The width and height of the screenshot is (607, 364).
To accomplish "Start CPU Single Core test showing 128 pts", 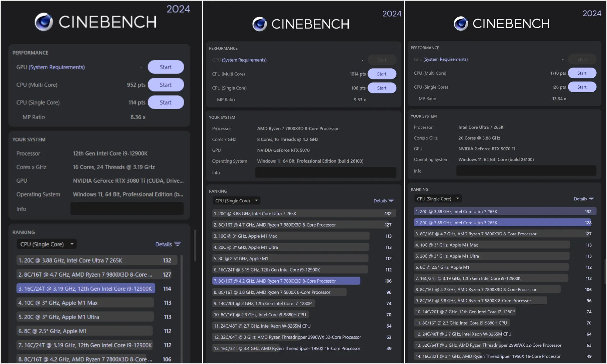I will click(582, 87).
